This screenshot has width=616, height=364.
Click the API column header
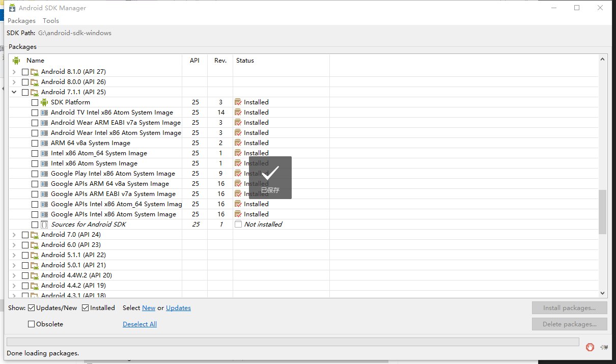[194, 61]
